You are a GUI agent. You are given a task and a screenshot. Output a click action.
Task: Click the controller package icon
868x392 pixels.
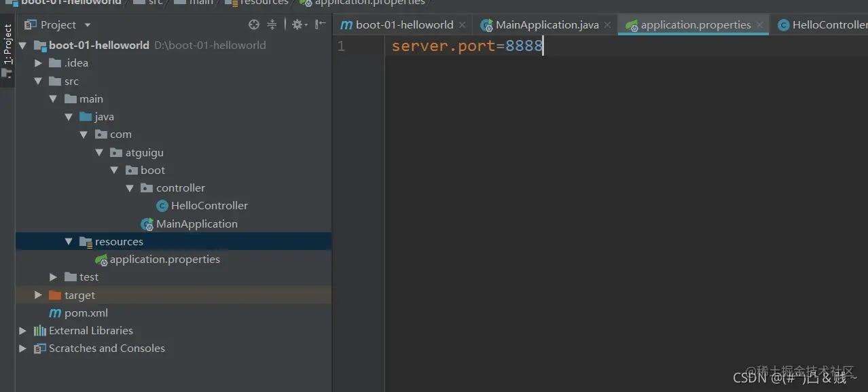pos(147,188)
